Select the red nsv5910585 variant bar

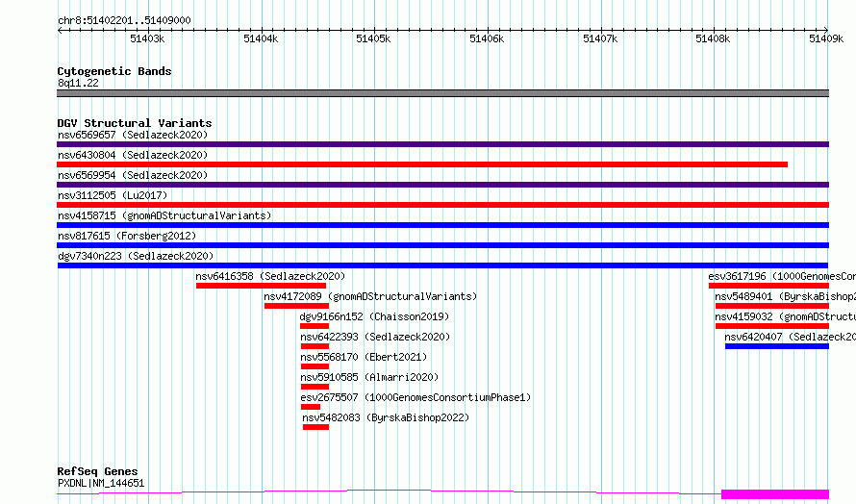(x=315, y=387)
